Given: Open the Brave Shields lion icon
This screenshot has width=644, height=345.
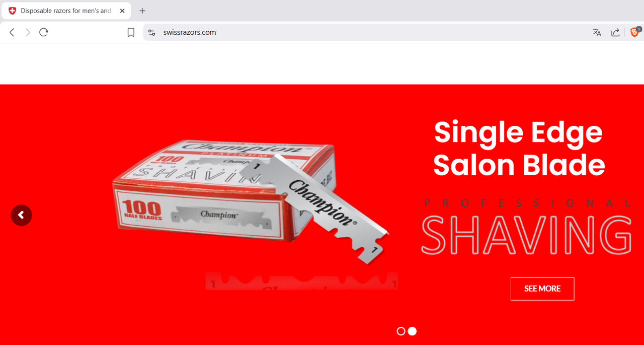Looking at the screenshot, I should point(635,32).
